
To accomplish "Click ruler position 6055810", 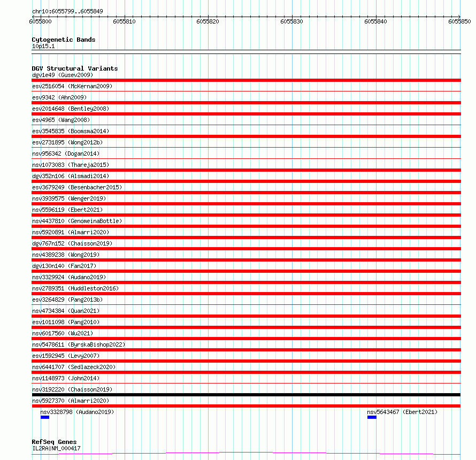I will (x=124, y=21).
